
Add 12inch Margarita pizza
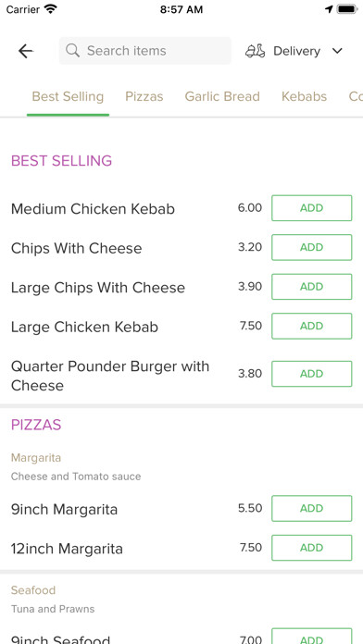[x=312, y=548]
